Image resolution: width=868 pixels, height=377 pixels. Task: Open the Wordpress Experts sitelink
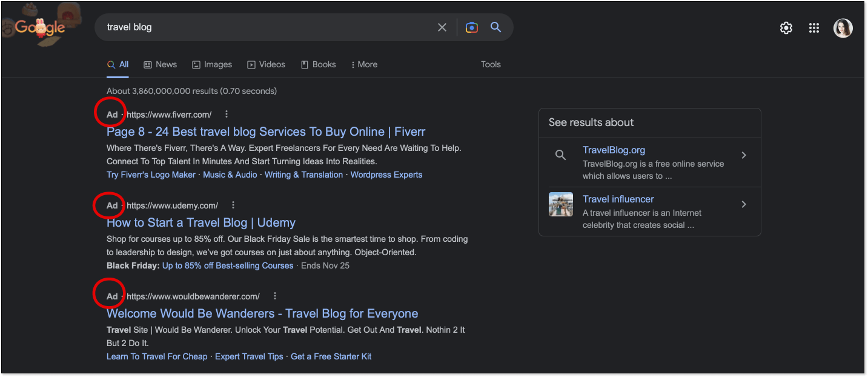pos(386,175)
